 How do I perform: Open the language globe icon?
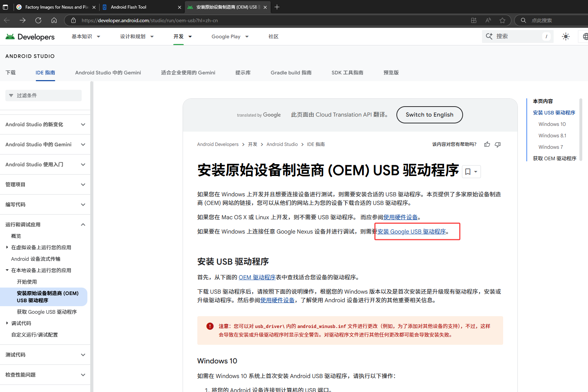click(585, 36)
